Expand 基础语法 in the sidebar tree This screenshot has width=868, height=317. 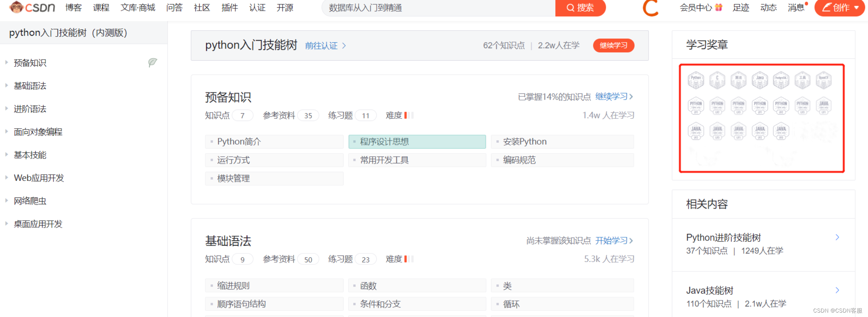pos(7,85)
